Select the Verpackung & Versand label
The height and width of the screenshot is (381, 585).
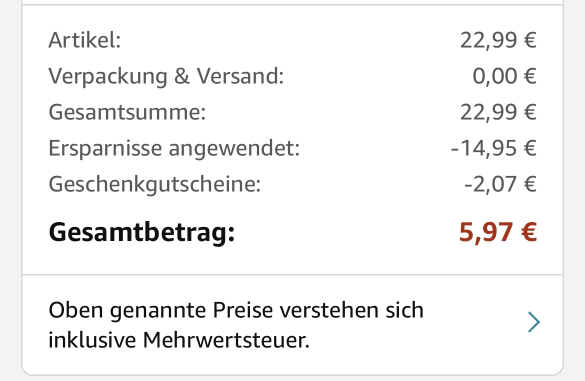click(x=166, y=76)
